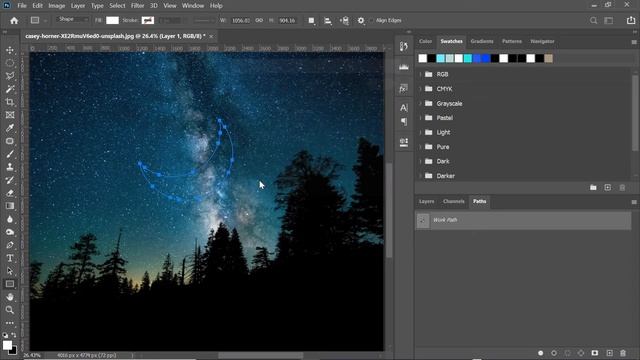Select the Frame tool
This screenshot has height=360, width=640.
tap(10, 115)
